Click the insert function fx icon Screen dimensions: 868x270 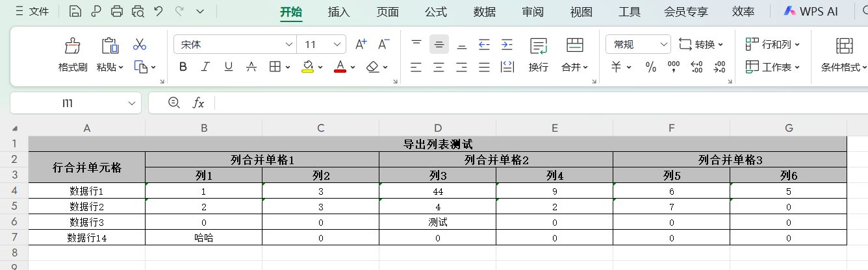[x=198, y=103]
